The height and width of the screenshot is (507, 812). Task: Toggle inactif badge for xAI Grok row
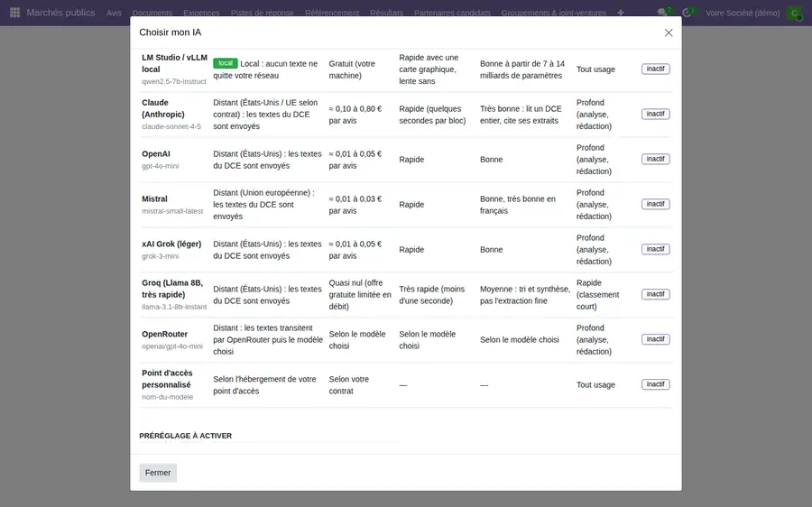coord(656,249)
